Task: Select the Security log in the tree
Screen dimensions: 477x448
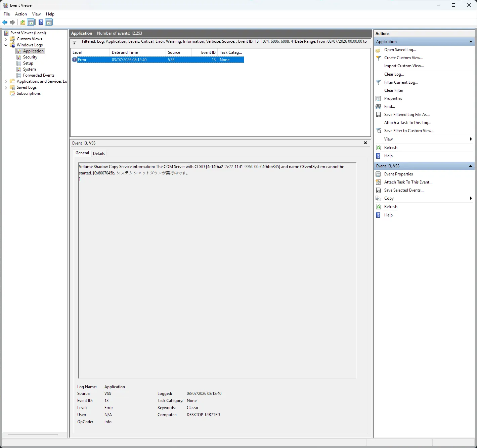Action: (x=30, y=57)
